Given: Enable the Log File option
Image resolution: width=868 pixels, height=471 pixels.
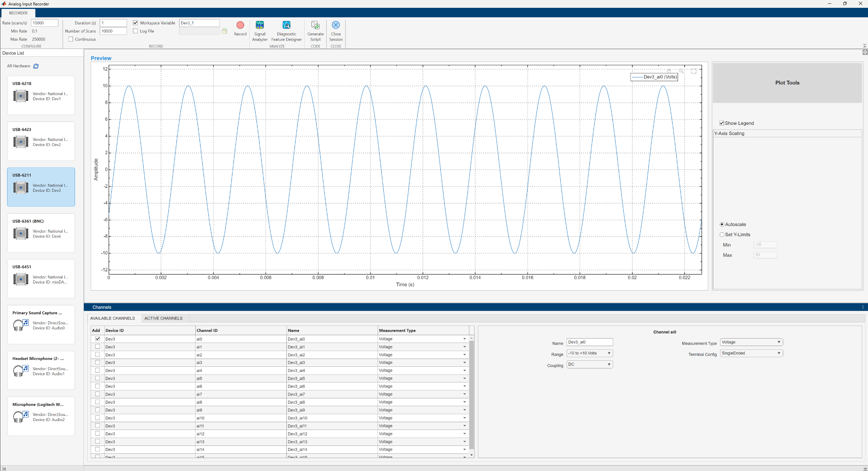Looking at the screenshot, I should (135, 31).
